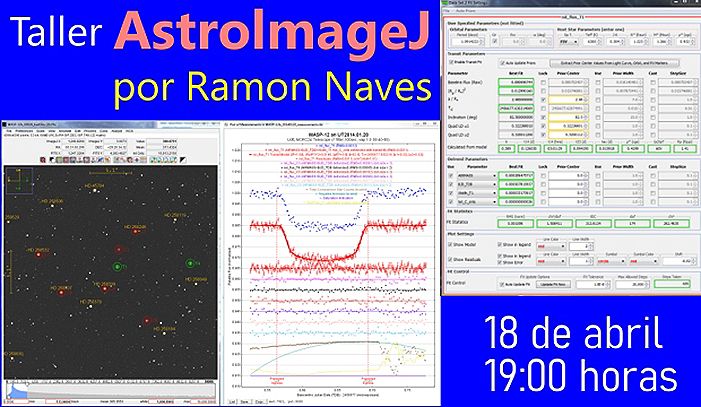The height and width of the screenshot is (407, 701).
Task: Toggle Show Residuals checkbox
Action: (x=451, y=259)
